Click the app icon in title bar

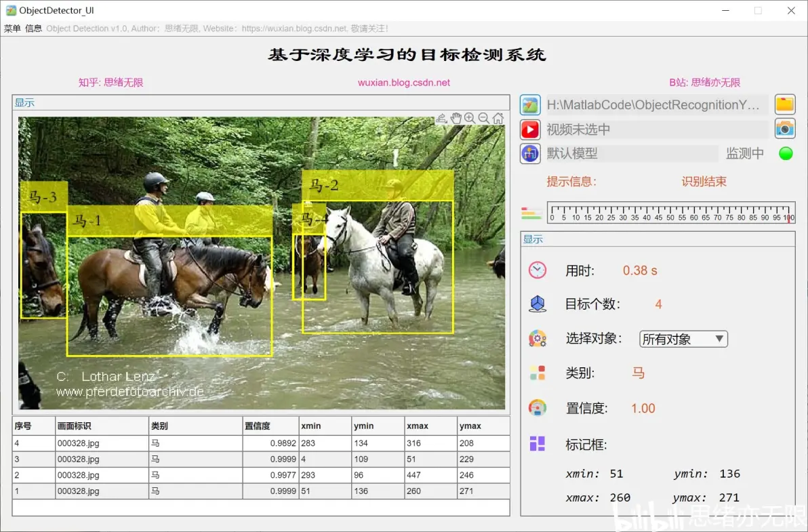[x=11, y=10]
